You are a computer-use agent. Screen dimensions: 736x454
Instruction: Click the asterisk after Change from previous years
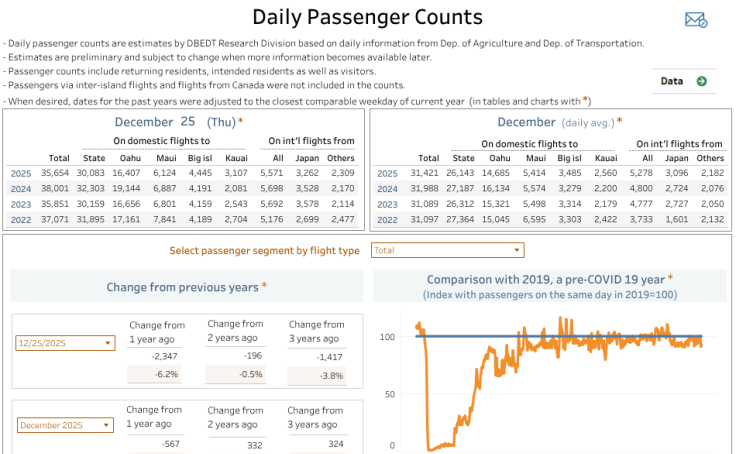point(264,287)
